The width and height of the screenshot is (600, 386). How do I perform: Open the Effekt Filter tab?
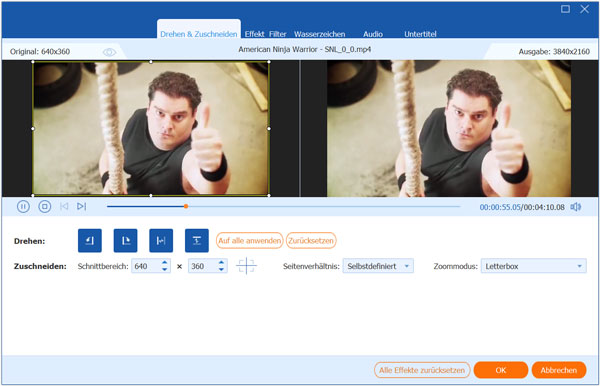pyautogui.click(x=266, y=34)
